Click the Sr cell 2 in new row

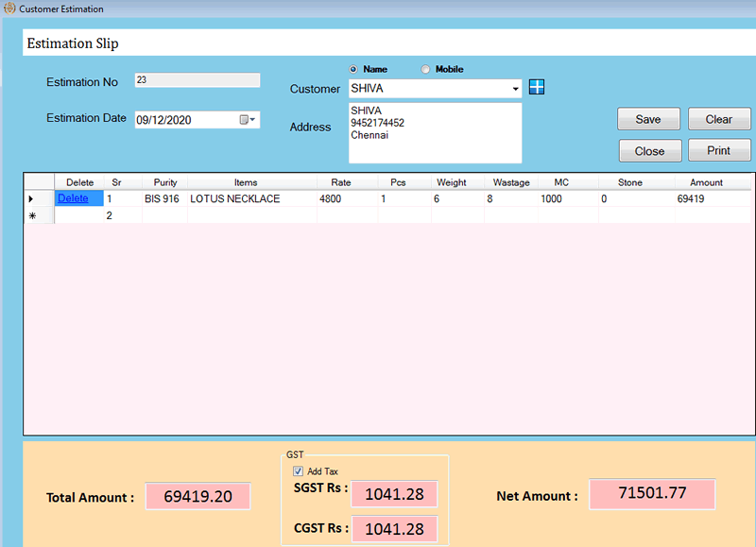123,215
